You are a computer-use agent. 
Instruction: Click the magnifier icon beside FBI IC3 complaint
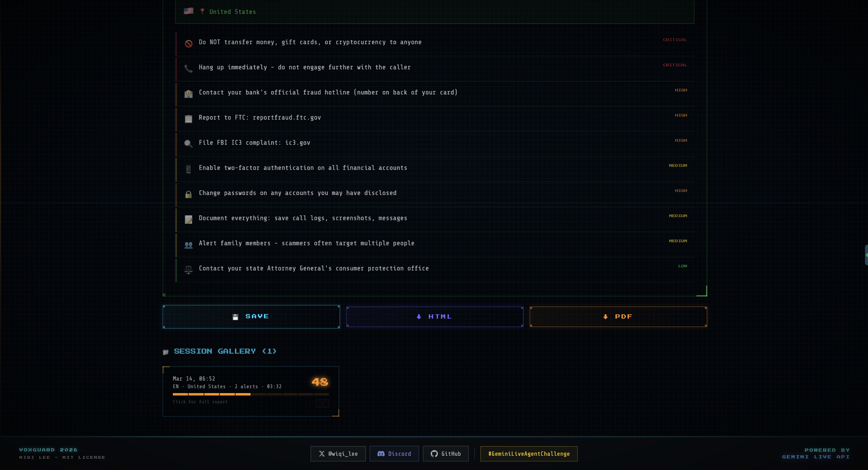(188, 144)
